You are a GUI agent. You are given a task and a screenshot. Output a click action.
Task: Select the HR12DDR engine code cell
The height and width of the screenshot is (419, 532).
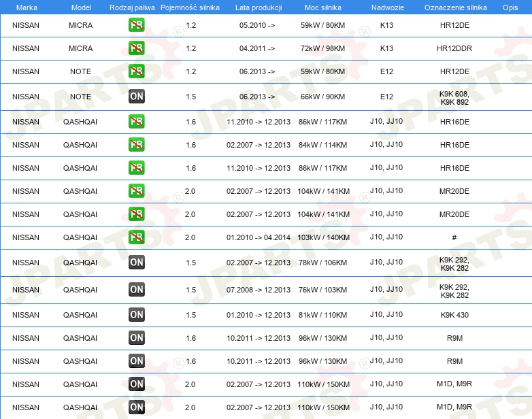point(454,48)
